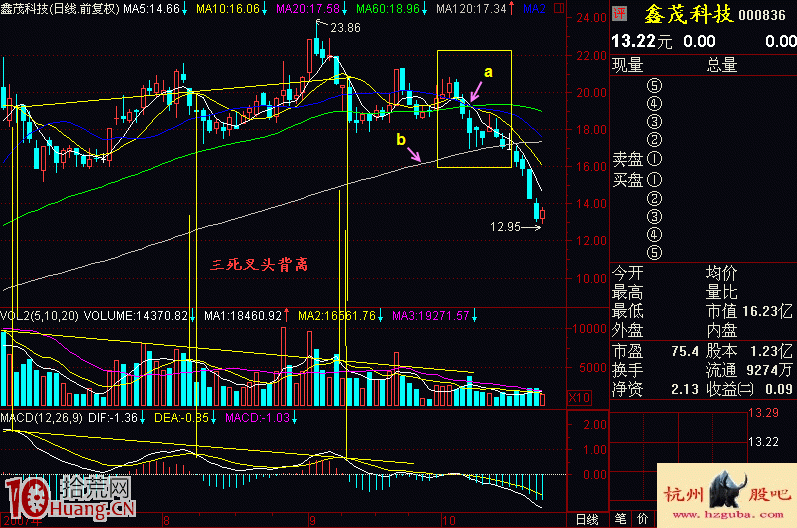797x528 pixels.
Task: Select sell level ③ in 卖盘 list
Action: [x=654, y=122]
